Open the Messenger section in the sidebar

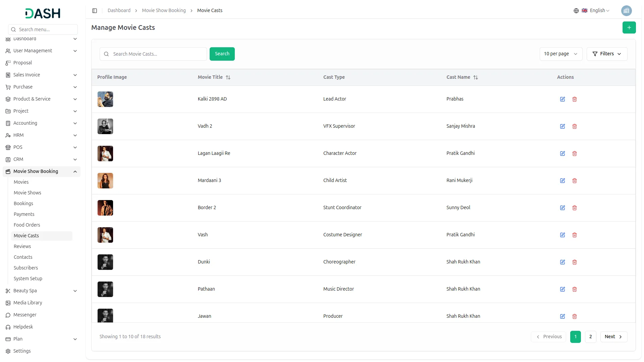25,315
